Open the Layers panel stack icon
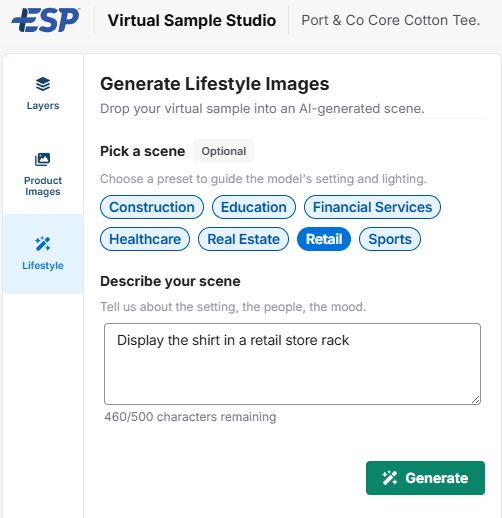502x518 pixels. 43,84
